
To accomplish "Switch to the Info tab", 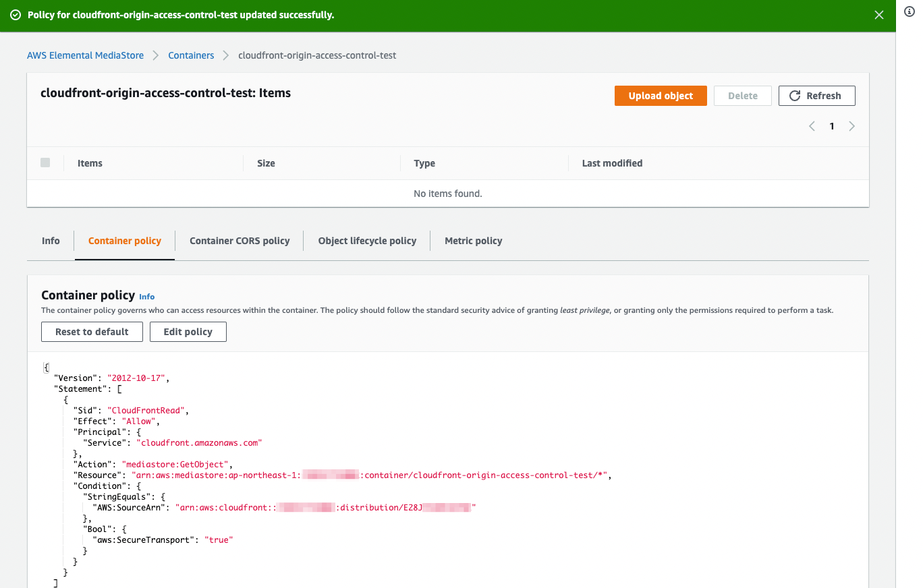I will [x=51, y=241].
